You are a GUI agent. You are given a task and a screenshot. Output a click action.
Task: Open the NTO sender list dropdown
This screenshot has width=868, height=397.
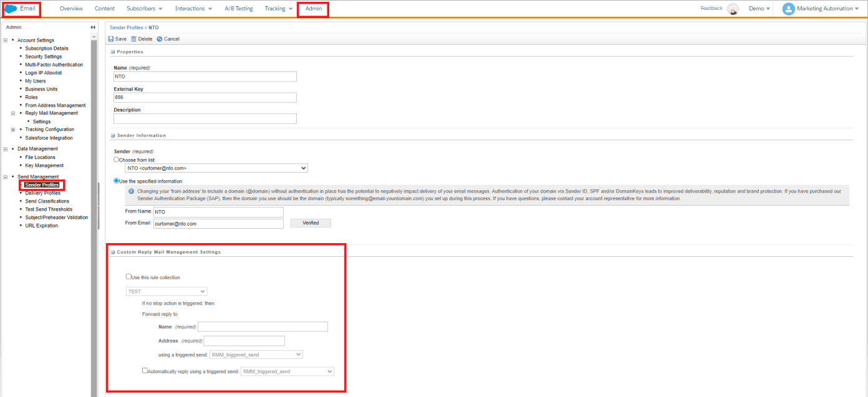coord(216,168)
